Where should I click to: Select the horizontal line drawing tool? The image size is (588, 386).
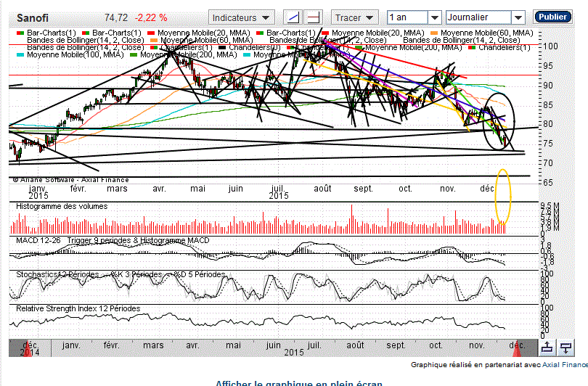(313, 17)
